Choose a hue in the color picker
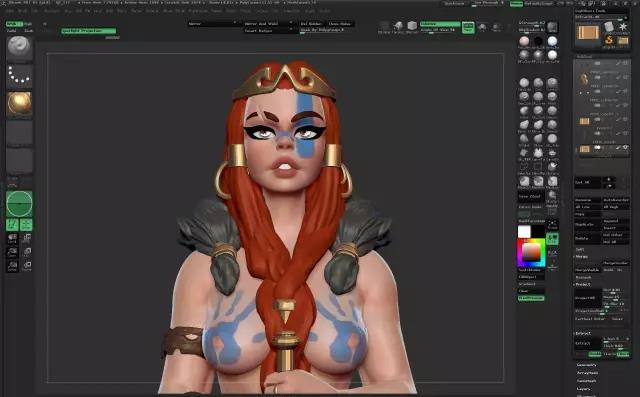Image resolution: width=640 pixels, height=397 pixels. [x=531, y=253]
